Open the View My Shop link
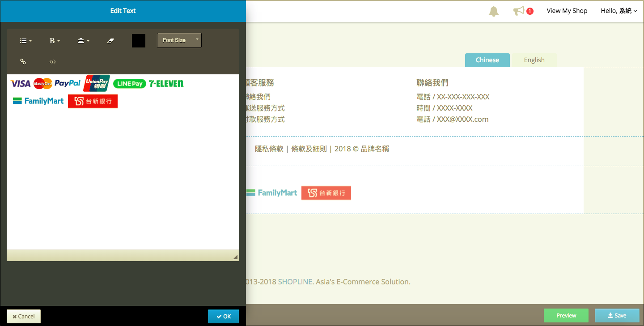Screen dimensions: 644x326 567,11
